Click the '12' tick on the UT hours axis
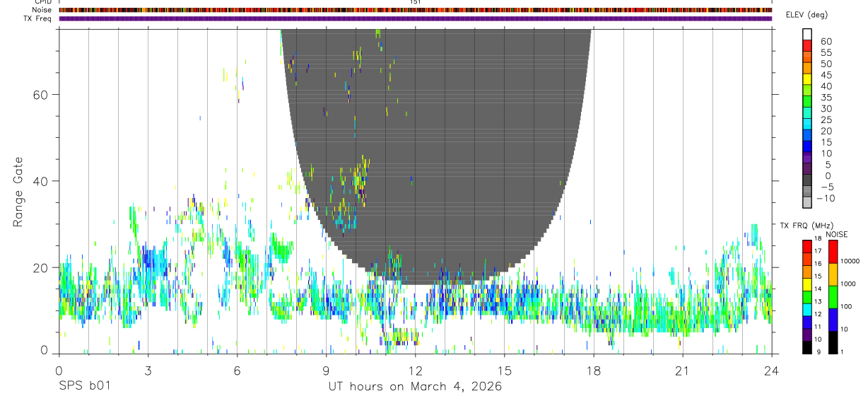Image resolution: width=868 pixels, height=401 pixels. pos(416,371)
